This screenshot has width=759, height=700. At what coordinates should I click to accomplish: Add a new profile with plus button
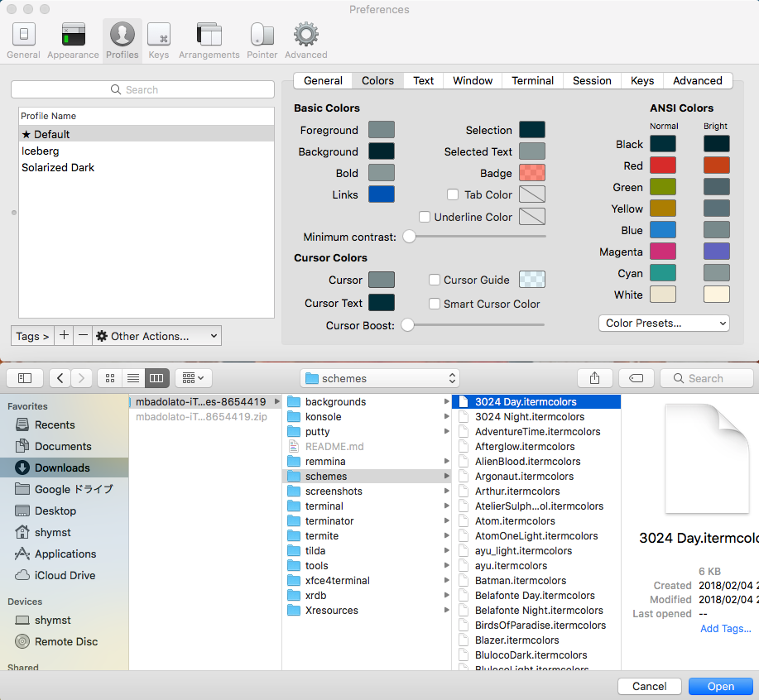(x=64, y=336)
